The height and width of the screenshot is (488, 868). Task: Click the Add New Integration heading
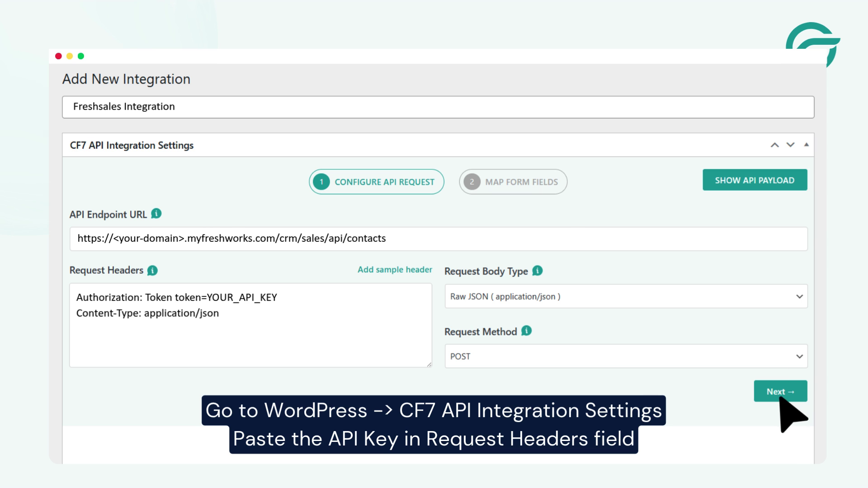tap(126, 79)
